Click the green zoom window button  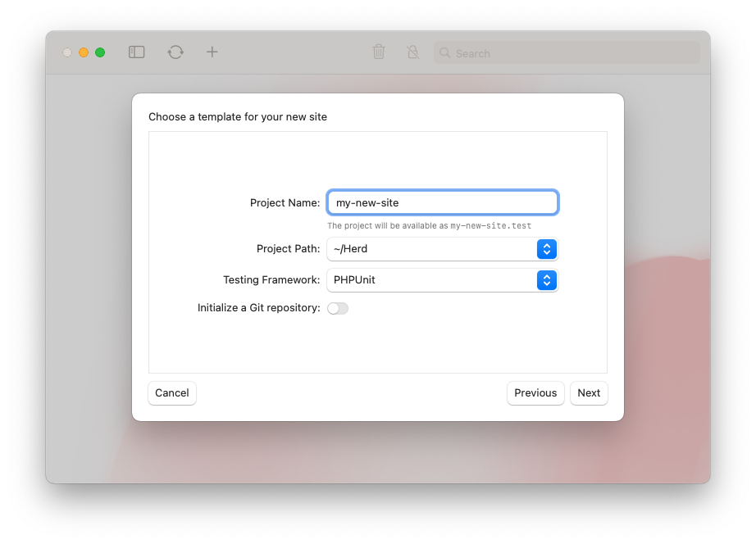(100, 52)
